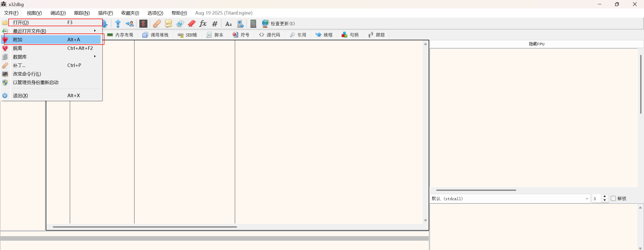Open the calculator icon in the toolbar
This screenshot has height=250, width=644.
253,24
